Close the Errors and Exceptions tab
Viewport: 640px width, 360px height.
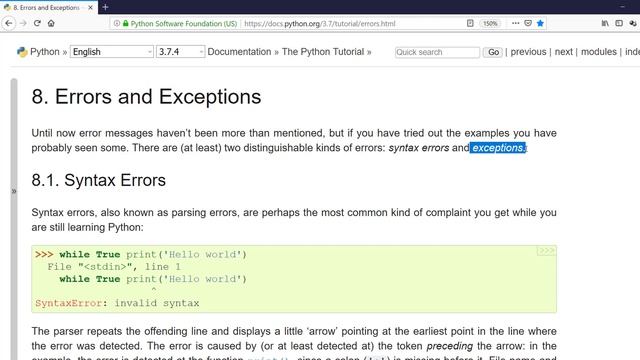click(90, 7)
